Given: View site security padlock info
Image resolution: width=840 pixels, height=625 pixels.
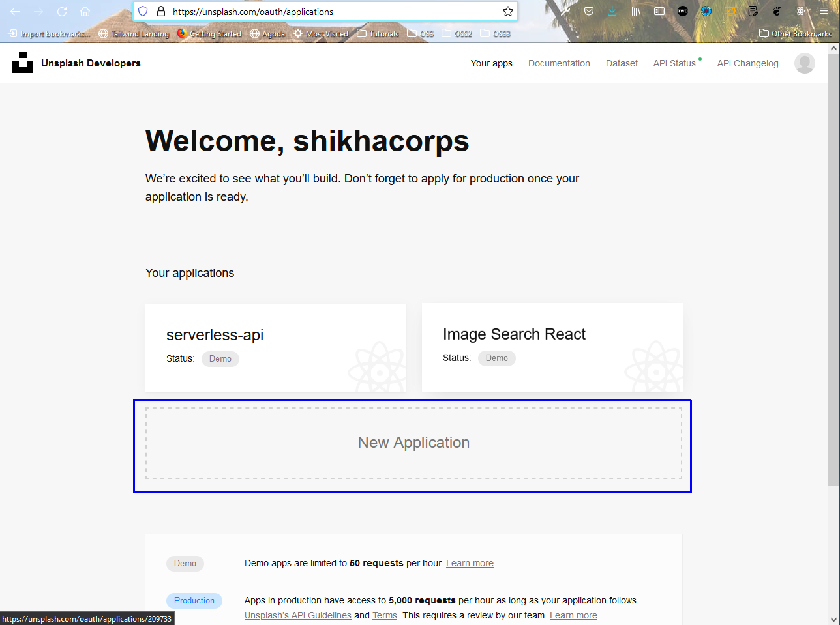Looking at the screenshot, I should tap(161, 11).
